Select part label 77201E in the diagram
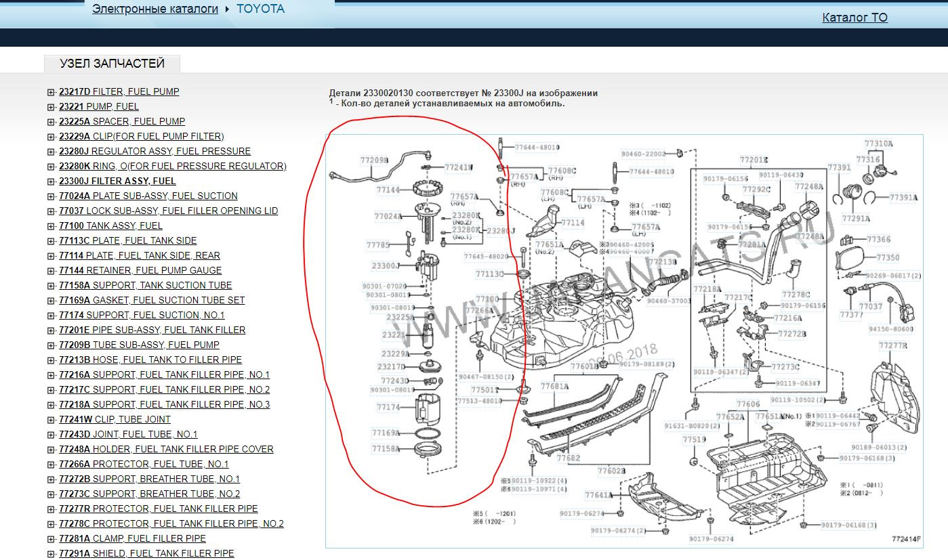Screen dimensions: 948x560 754,160
